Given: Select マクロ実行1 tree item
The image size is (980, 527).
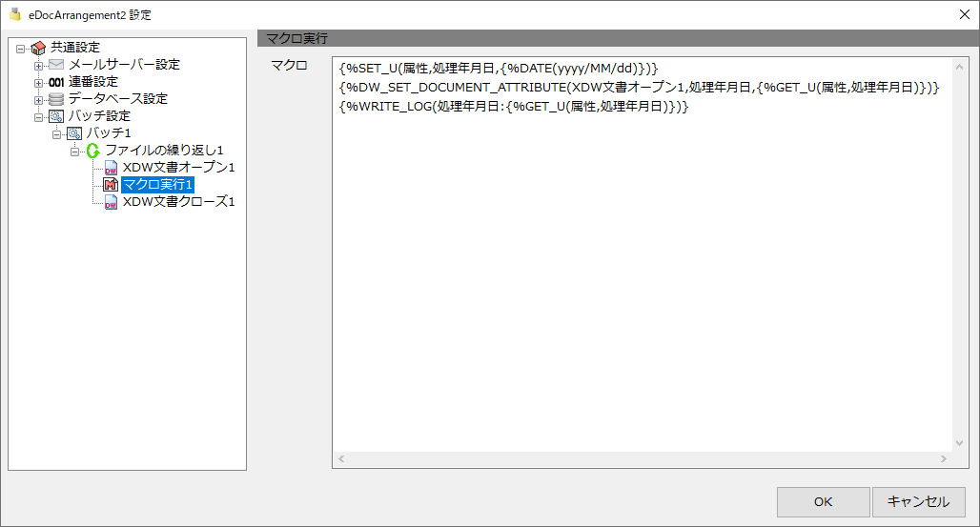Looking at the screenshot, I should (x=157, y=185).
